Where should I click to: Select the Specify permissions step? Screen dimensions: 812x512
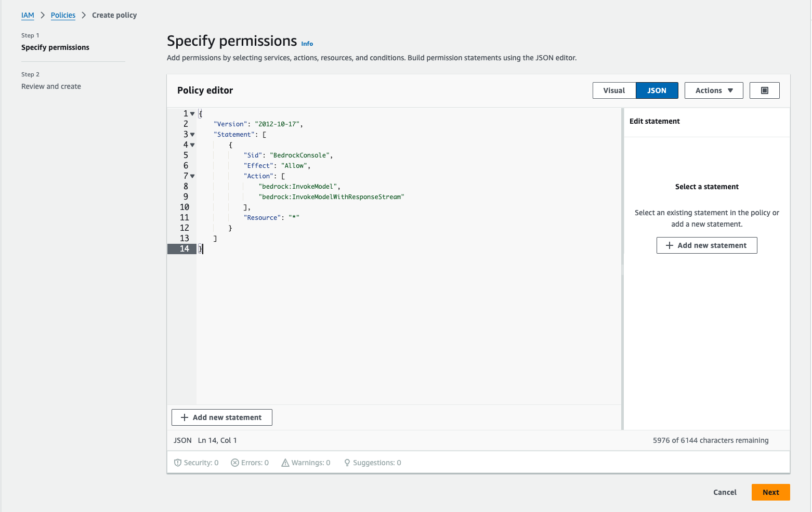coord(55,47)
